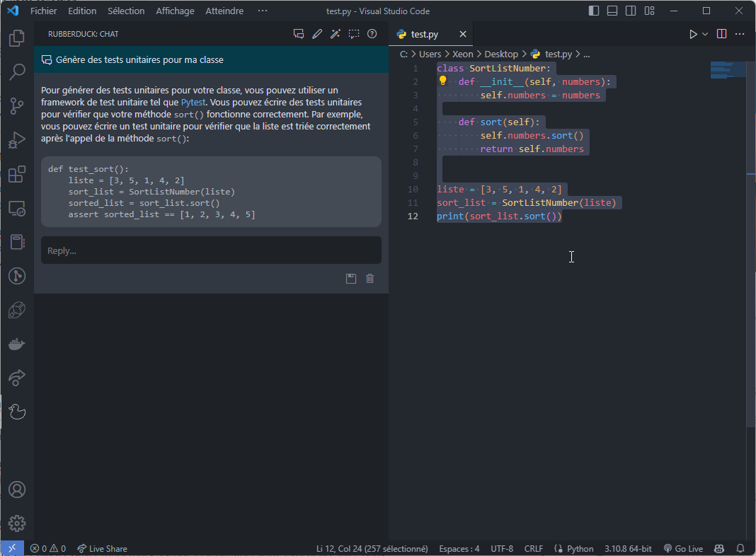Open the notifications bell in status bar
The image size is (756, 556).
pyautogui.click(x=740, y=548)
